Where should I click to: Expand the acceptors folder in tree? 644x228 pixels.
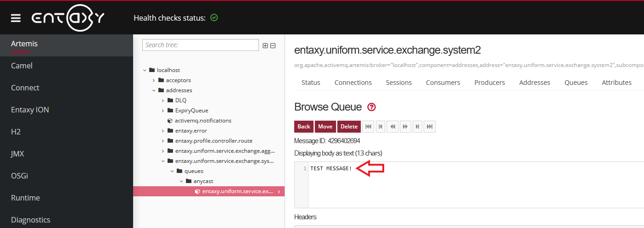click(x=154, y=80)
